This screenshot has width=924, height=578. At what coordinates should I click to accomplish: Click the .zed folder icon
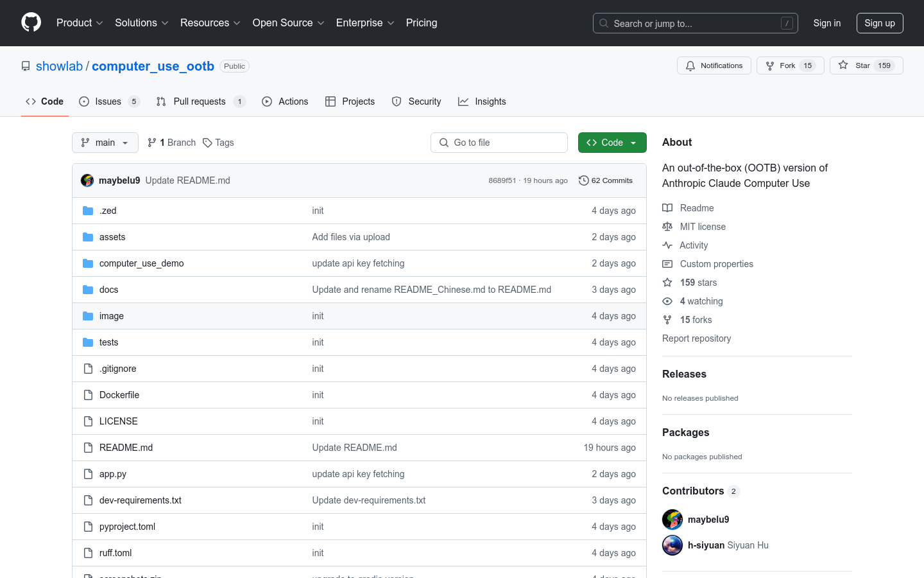click(88, 211)
